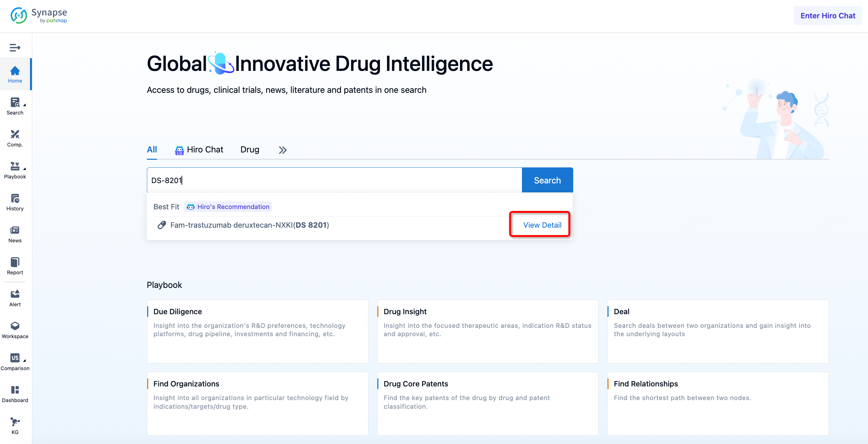Viewport: 868px width, 444px height.
Task: Expand Playbook submenu arrow in sidebar
Action: (25, 169)
